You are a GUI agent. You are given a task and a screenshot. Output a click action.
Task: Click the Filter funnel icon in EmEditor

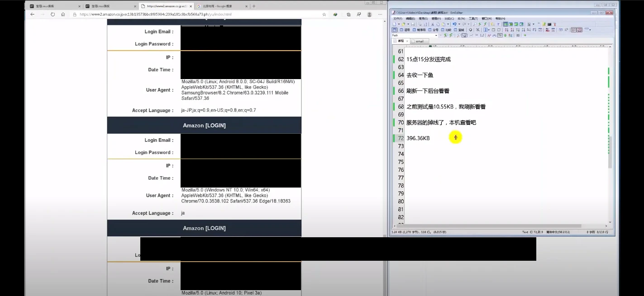[498, 24]
